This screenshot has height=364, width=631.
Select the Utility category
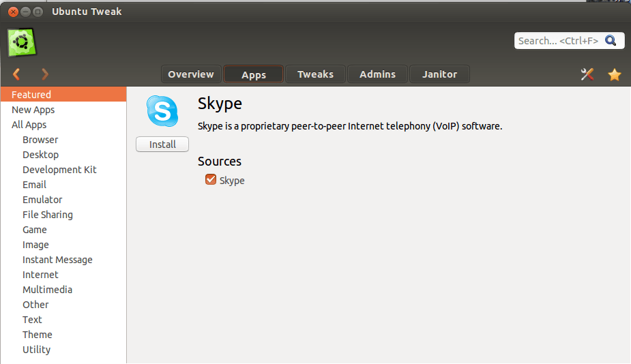coord(63,350)
